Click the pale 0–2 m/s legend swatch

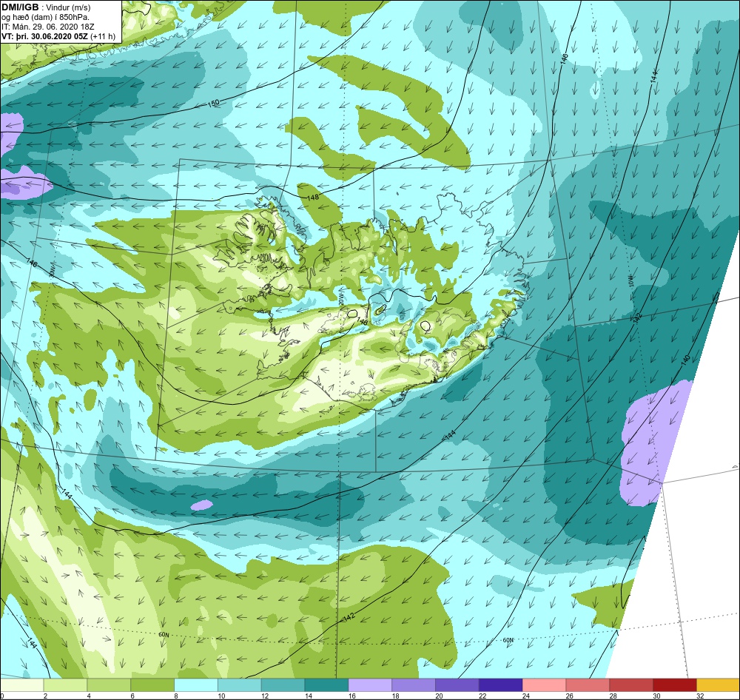coord(21,685)
